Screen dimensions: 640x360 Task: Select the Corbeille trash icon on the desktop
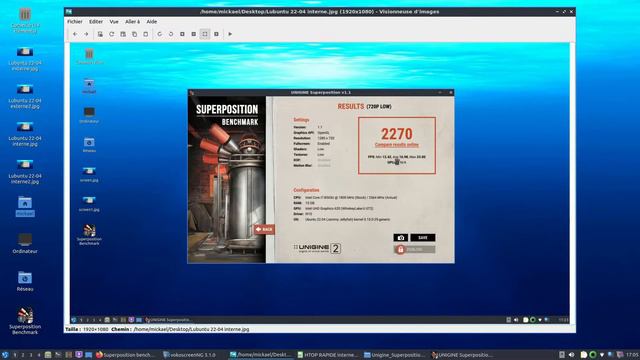[25, 20]
